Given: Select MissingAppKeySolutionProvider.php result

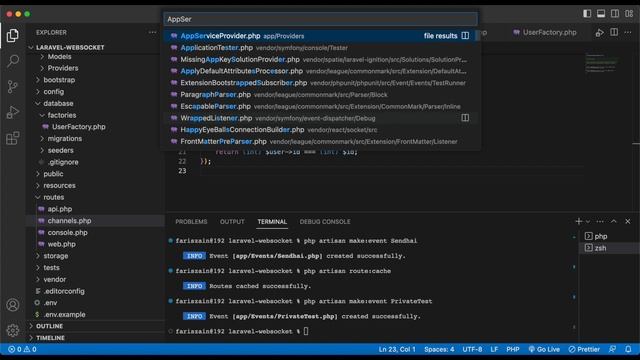Looking at the screenshot, I should coord(320,60).
